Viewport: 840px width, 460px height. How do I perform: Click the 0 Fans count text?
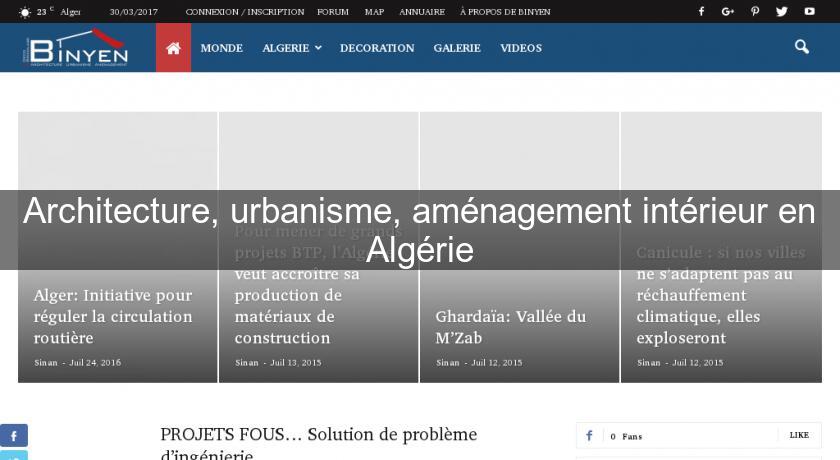click(x=626, y=436)
